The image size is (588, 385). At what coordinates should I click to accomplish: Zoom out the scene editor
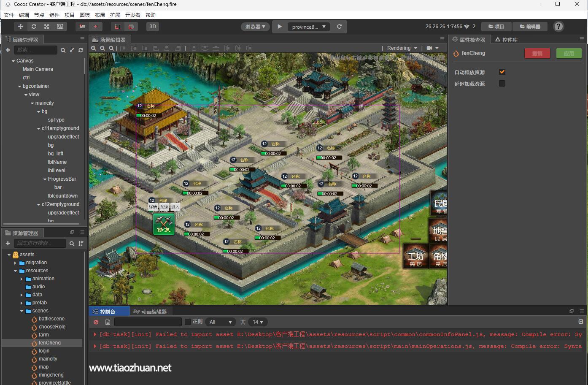(x=102, y=48)
